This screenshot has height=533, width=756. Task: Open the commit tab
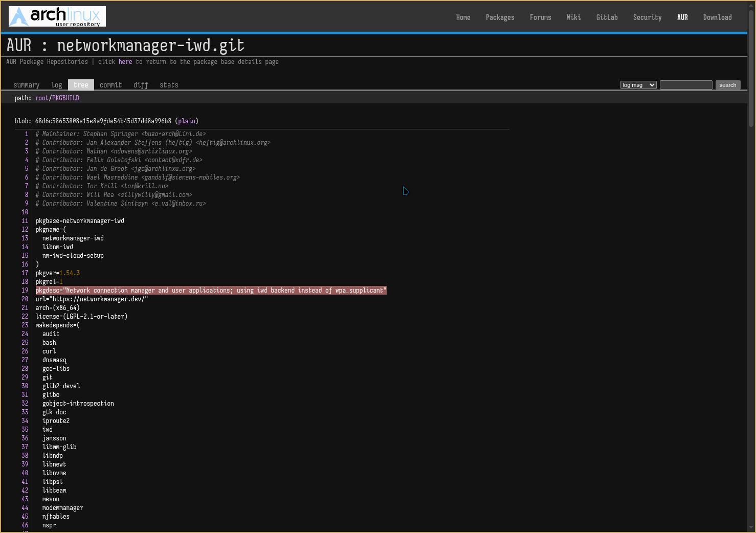(110, 85)
